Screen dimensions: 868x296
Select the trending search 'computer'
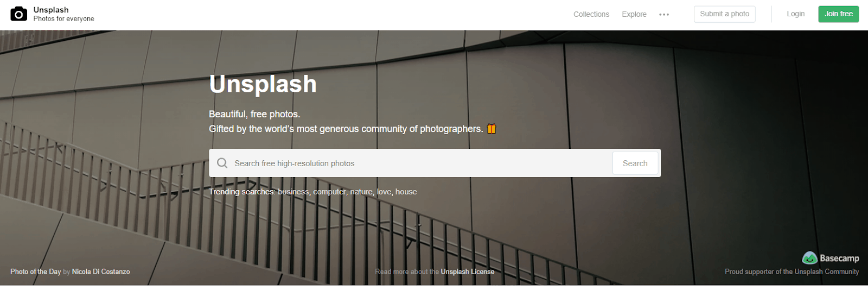tap(329, 192)
